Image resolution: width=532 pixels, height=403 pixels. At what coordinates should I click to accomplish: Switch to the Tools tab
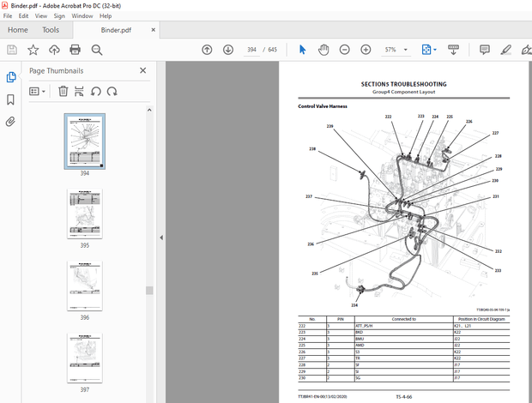[51, 30]
